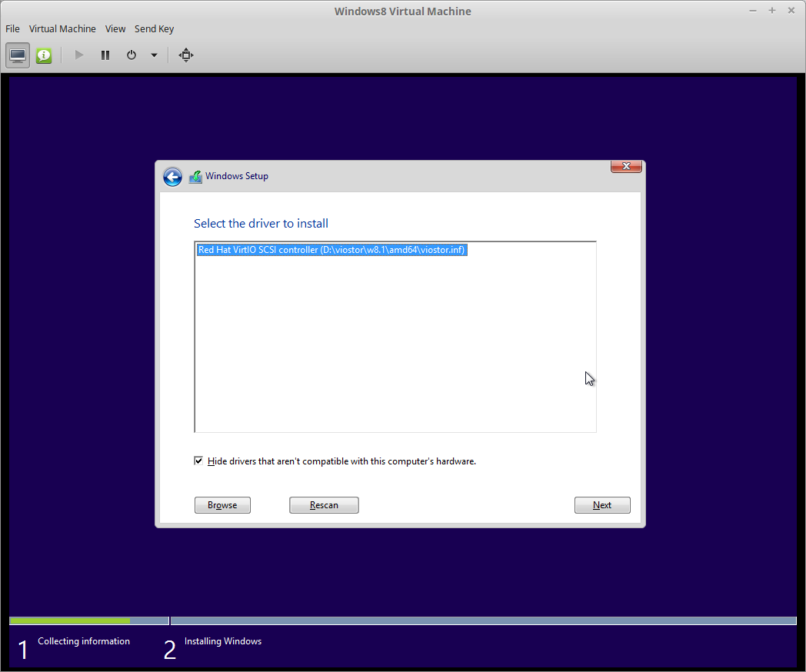Open the View menu
The image size is (806, 672).
pos(115,28)
